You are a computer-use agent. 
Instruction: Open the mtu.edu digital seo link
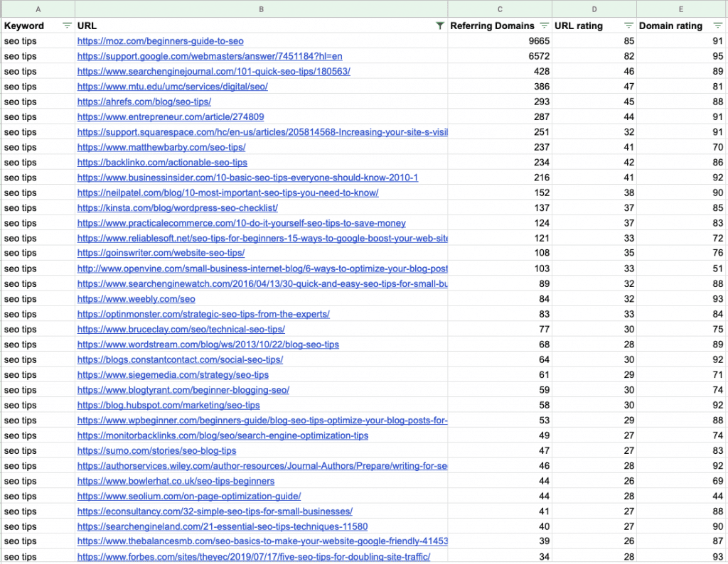[x=172, y=86]
